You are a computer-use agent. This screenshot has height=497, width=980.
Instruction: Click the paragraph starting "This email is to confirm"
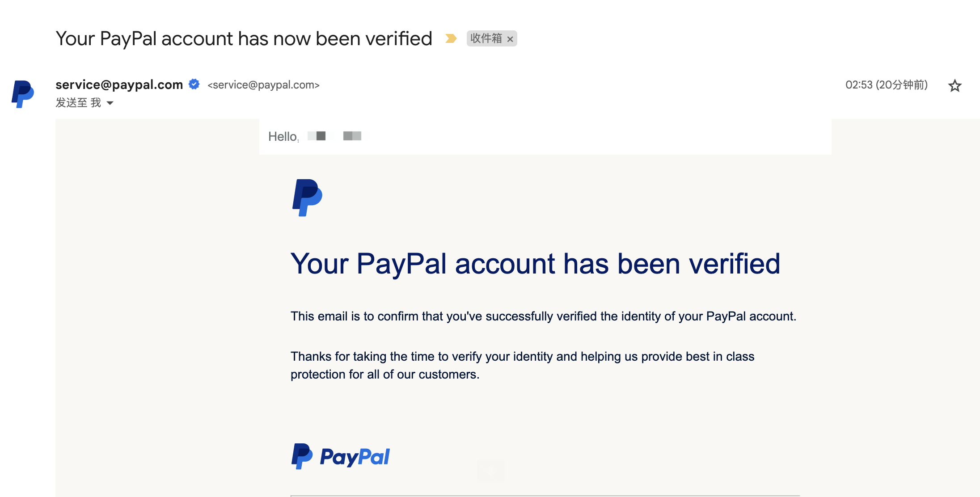[x=543, y=316]
